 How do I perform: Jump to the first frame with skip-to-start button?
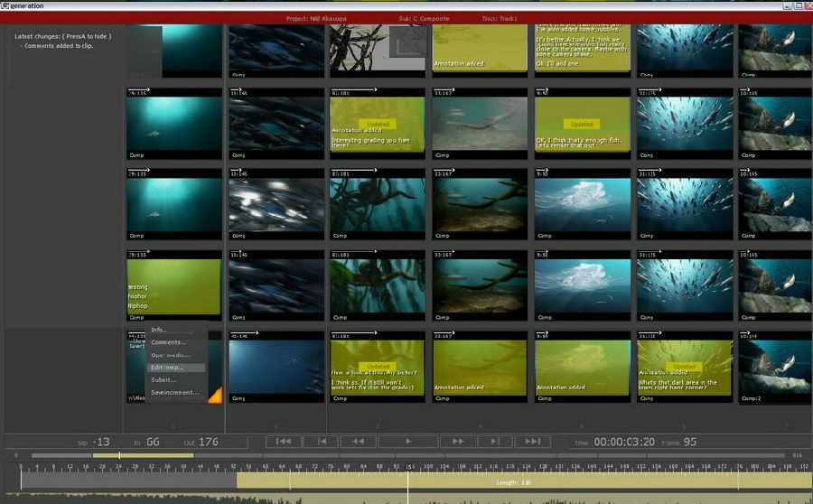tap(284, 442)
